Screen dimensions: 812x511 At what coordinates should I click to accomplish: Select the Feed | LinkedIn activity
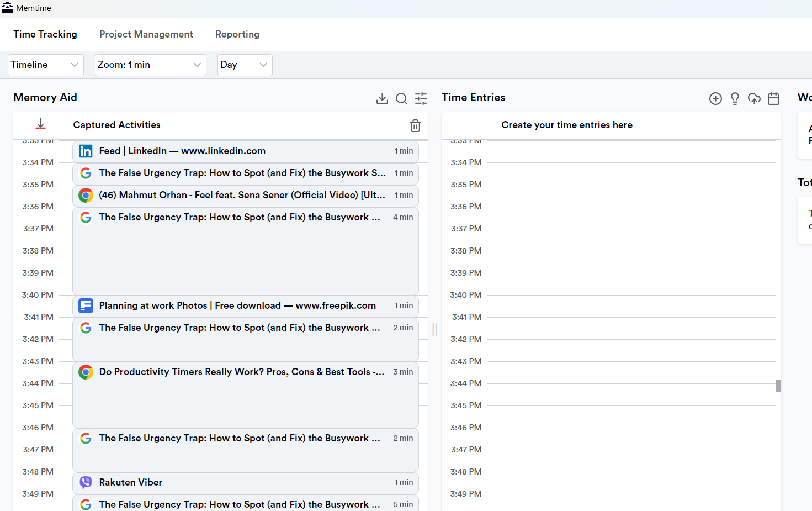pos(246,151)
